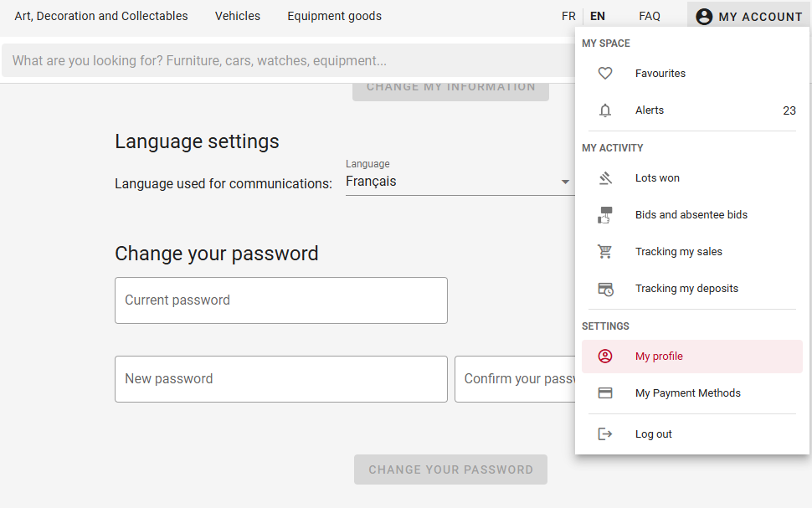The width and height of the screenshot is (812, 508).
Task: Open Bids and absentee bids
Action: pos(691,215)
